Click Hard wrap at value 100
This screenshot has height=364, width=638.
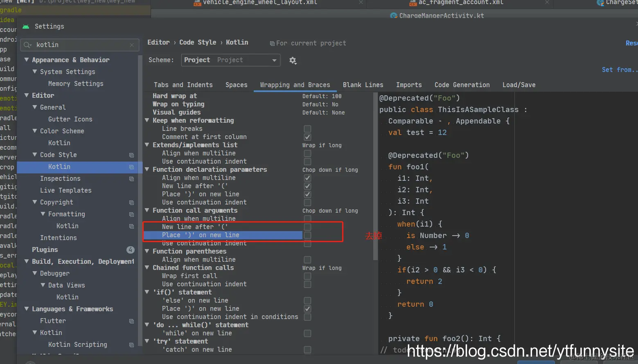point(322,96)
